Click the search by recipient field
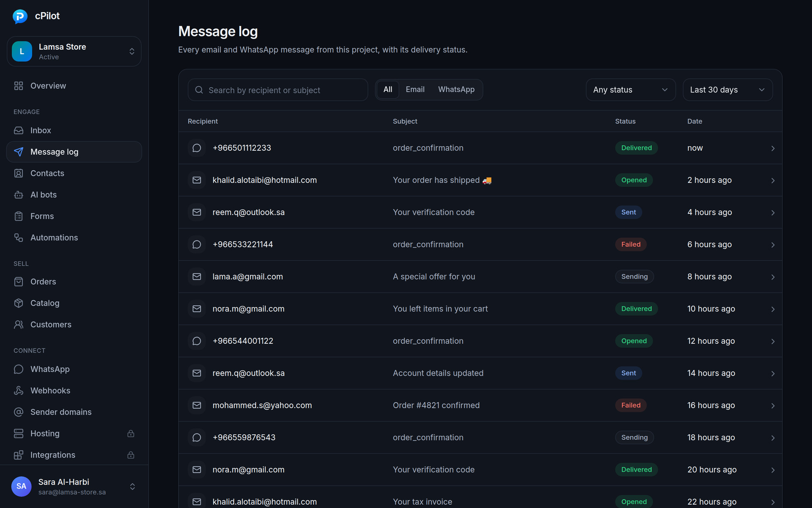Viewport: 812px width, 508px height. 278,90
